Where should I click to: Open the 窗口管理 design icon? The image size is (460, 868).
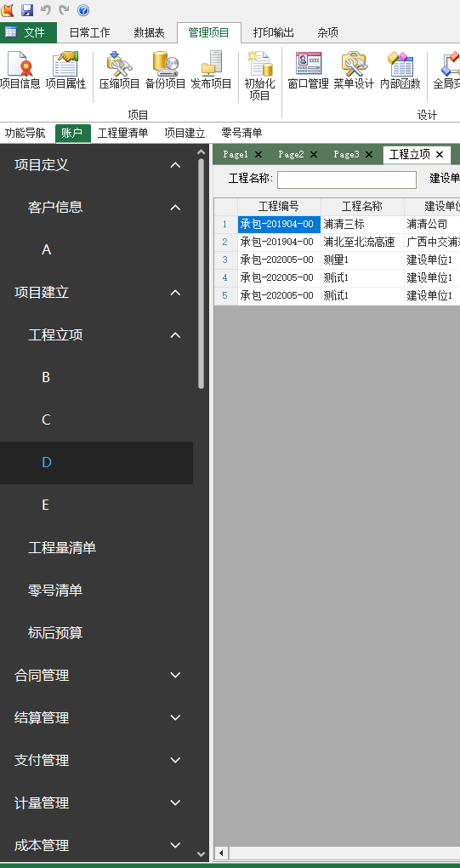pyautogui.click(x=309, y=71)
